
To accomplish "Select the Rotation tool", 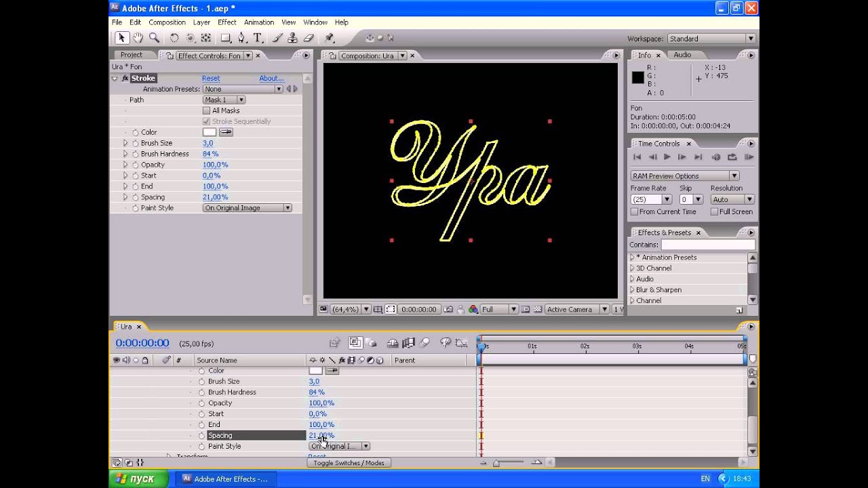I will [174, 38].
